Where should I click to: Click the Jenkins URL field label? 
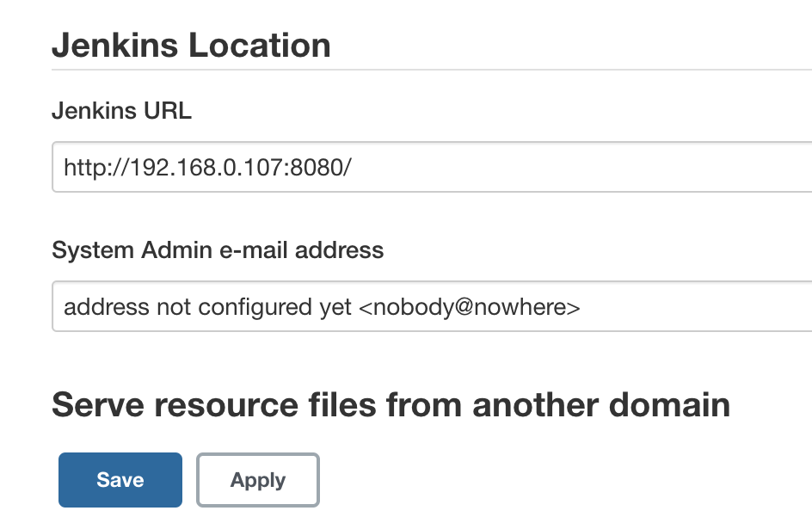click(121, 110)
